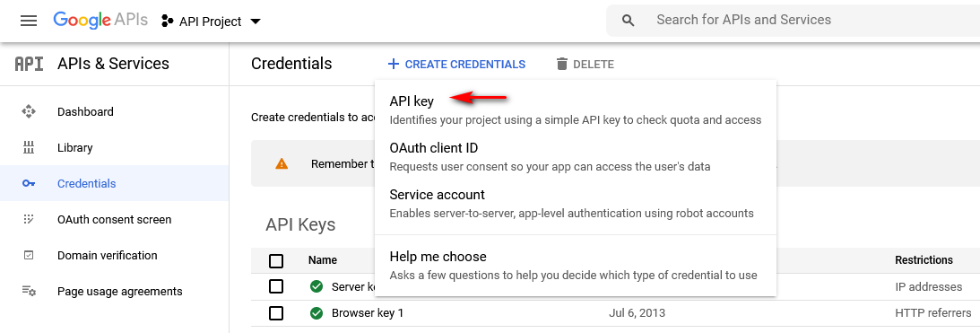
Task: Open the API Project selector dropdown
Action: pos(211,22)
